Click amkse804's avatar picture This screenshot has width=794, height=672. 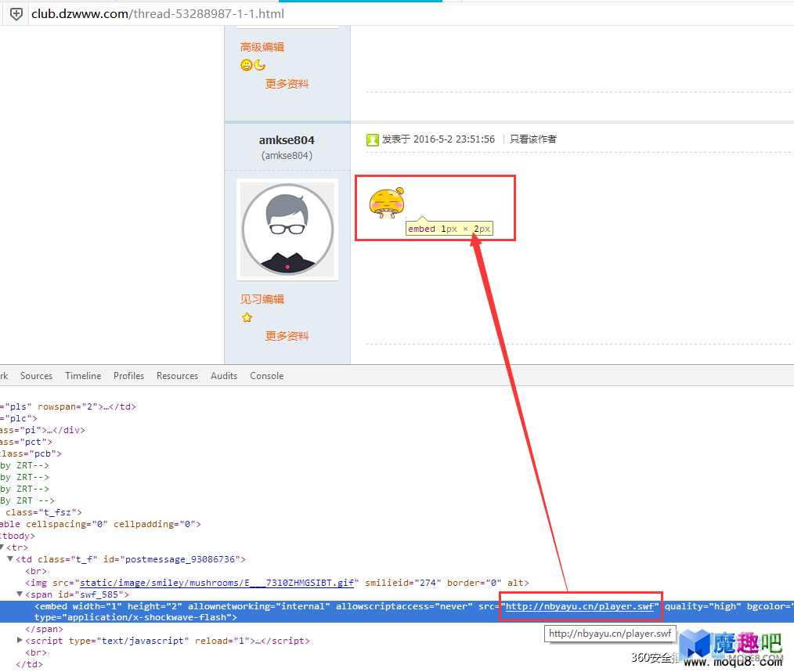[x=287, y=229]
